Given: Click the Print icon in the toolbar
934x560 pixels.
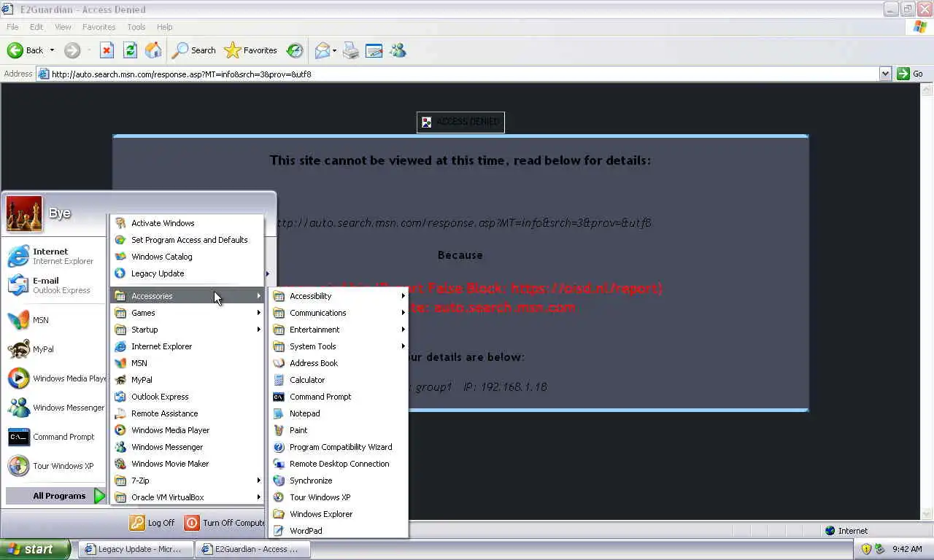Looking at the screenshot, I should tap(351, 50).
